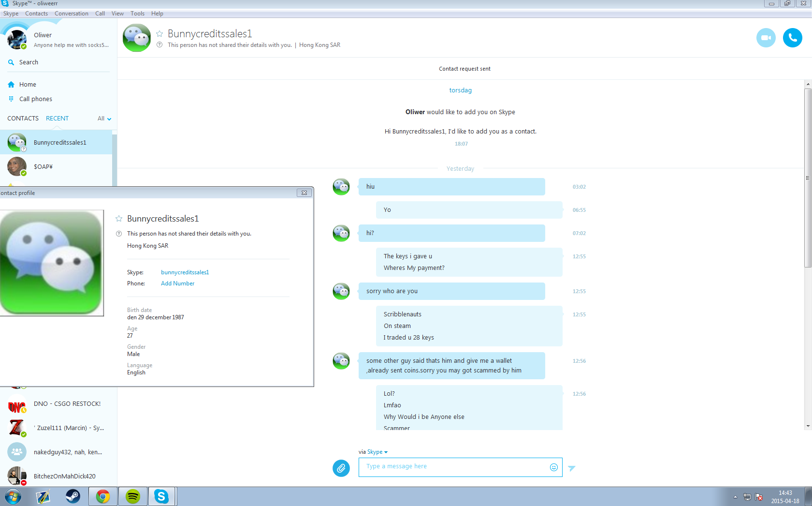Viewport: 812px width, 506px height.
Task: Click the unknown-status help icon beside profile details
Action: [119, 234]
